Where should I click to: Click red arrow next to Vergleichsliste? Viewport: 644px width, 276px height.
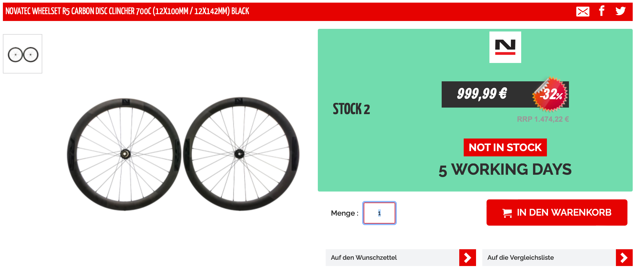[624, 258]
